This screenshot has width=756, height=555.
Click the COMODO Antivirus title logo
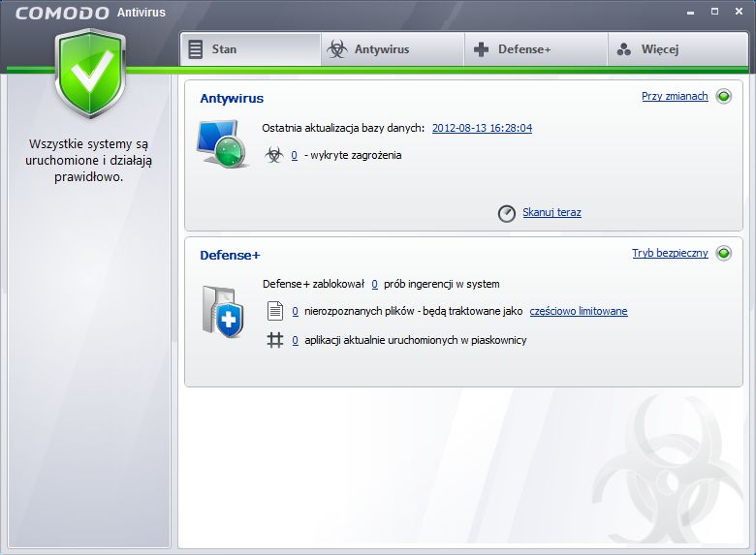(91, 13)
